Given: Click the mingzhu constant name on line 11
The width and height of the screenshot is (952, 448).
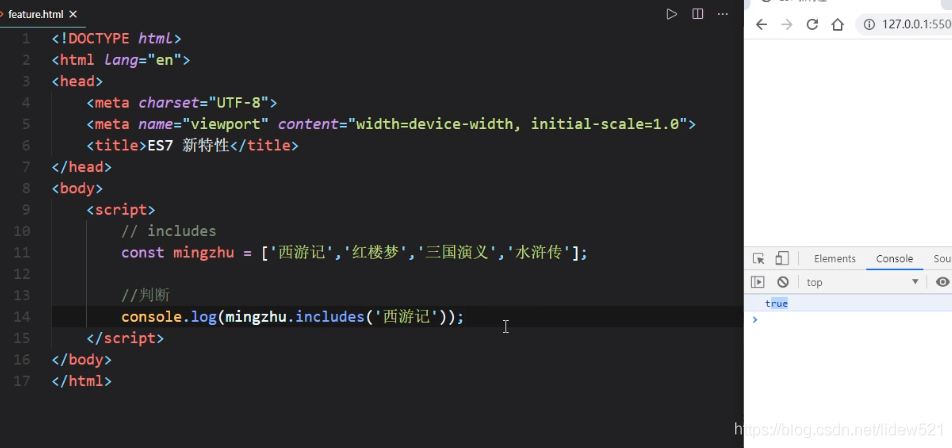Looking at the screenshot, I should (x=204, y=253).
